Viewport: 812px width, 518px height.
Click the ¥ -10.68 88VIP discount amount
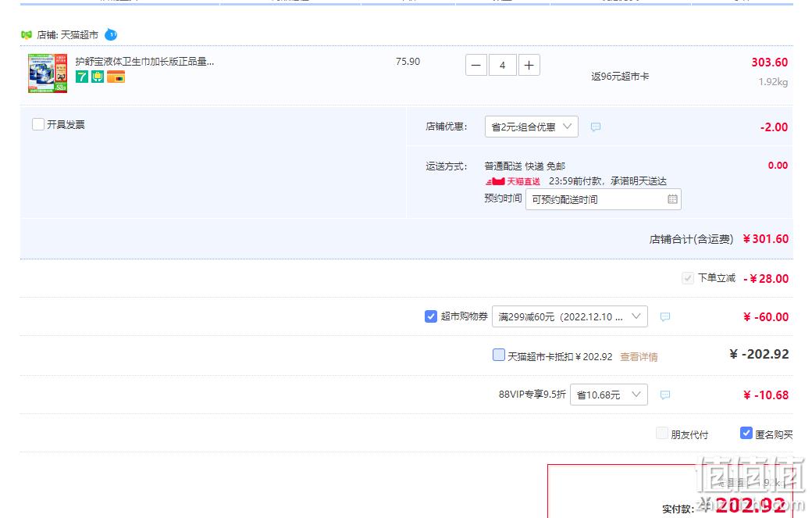tap(765, 395)
